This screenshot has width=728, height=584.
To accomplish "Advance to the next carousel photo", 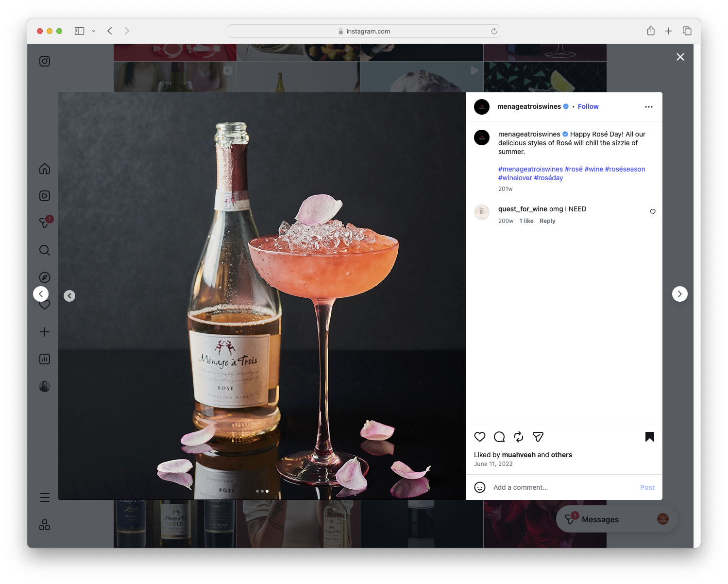I will (679, 293).
